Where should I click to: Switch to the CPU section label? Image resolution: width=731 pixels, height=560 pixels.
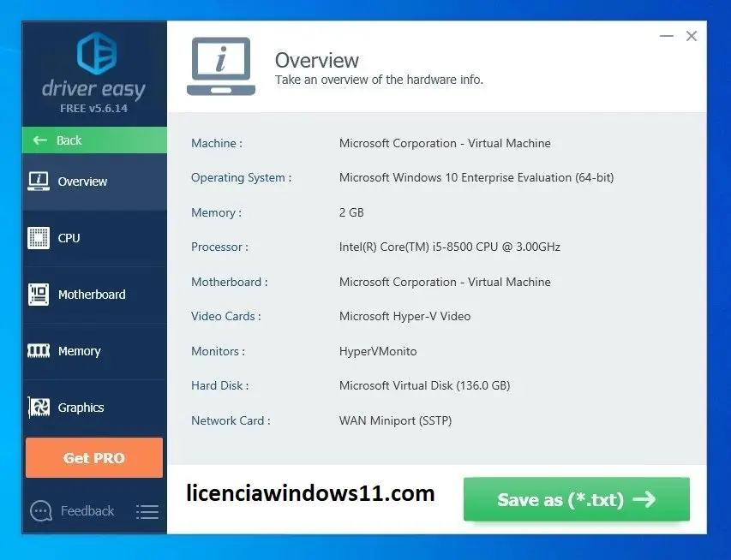[x=69, y=238]
